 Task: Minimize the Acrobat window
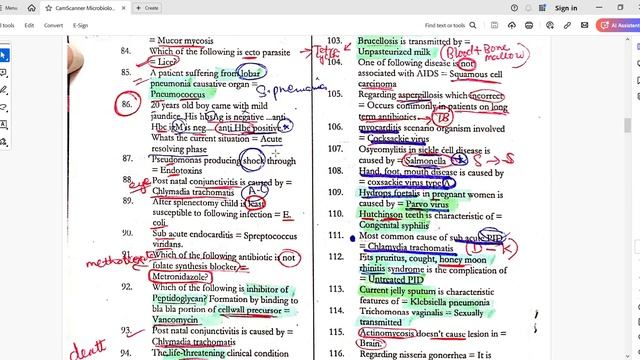(x=599, y=8)
